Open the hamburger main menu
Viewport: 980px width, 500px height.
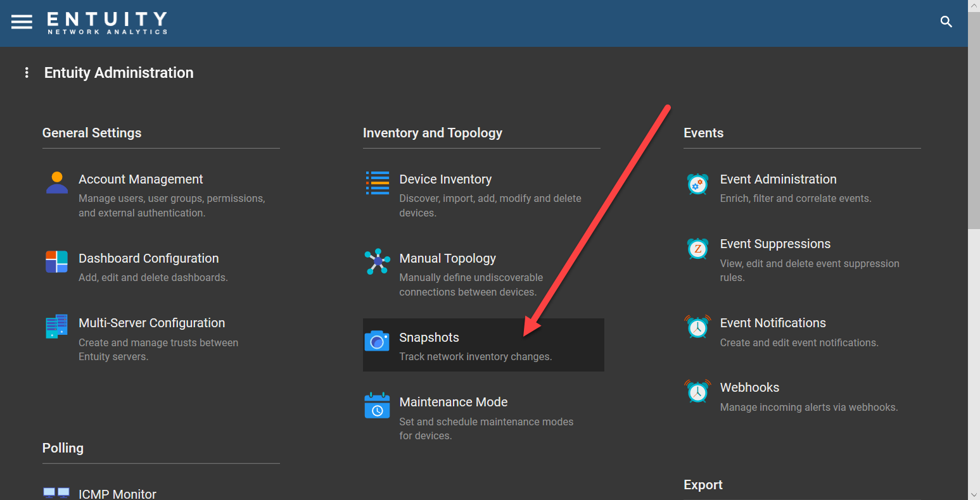pyautogui.click(x=22, y=22)
